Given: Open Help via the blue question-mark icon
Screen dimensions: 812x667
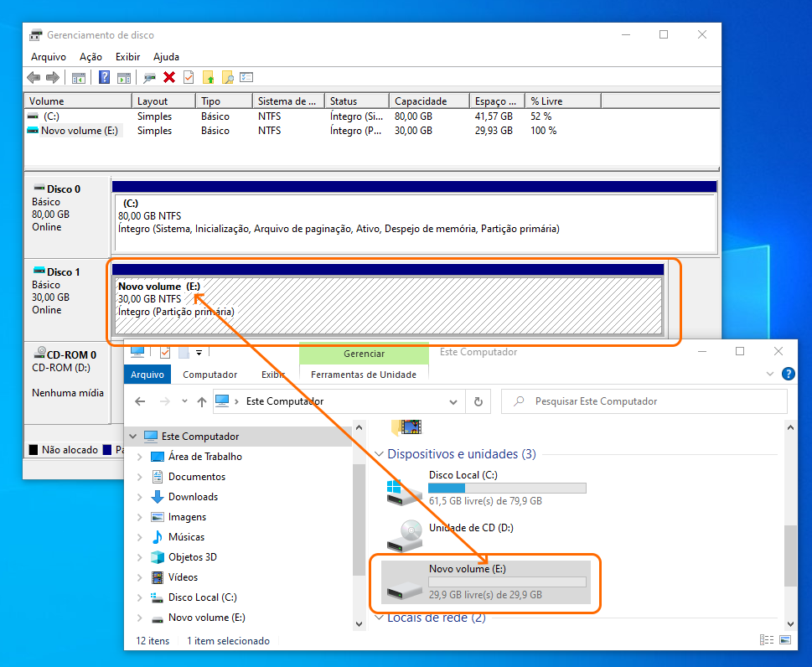Looking at the screenshot, I should 104,78.
